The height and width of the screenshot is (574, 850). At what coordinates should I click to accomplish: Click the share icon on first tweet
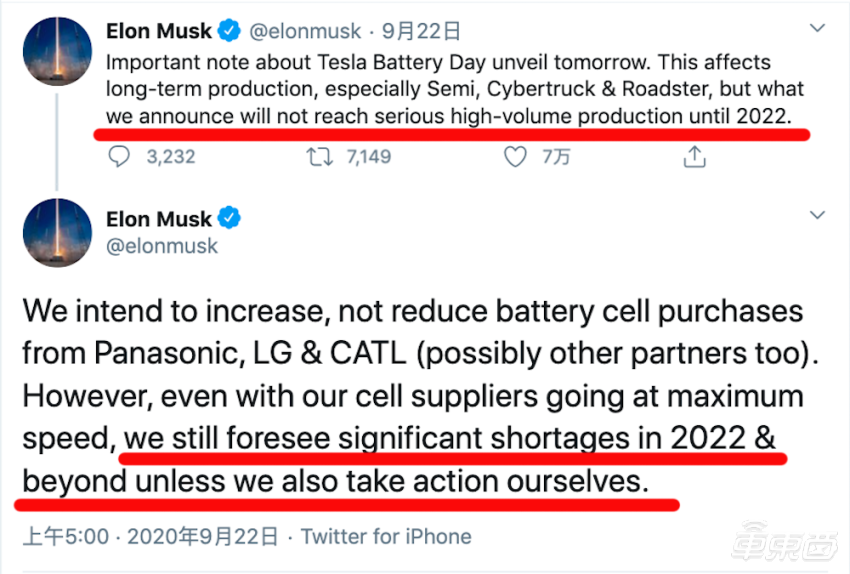point(694,157)
